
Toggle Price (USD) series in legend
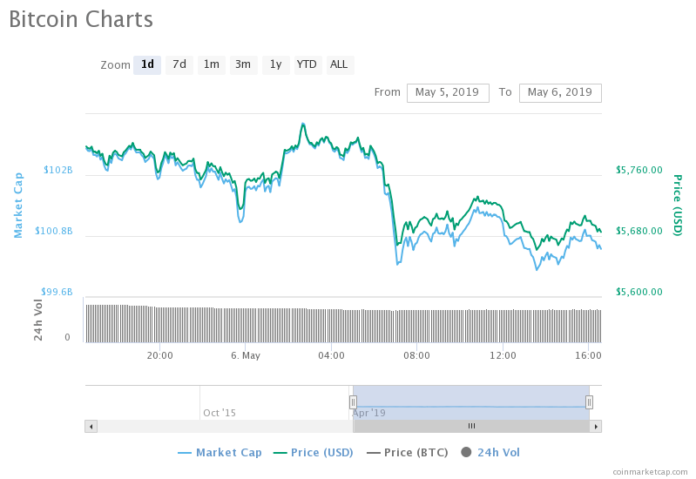tap(313, 452)
